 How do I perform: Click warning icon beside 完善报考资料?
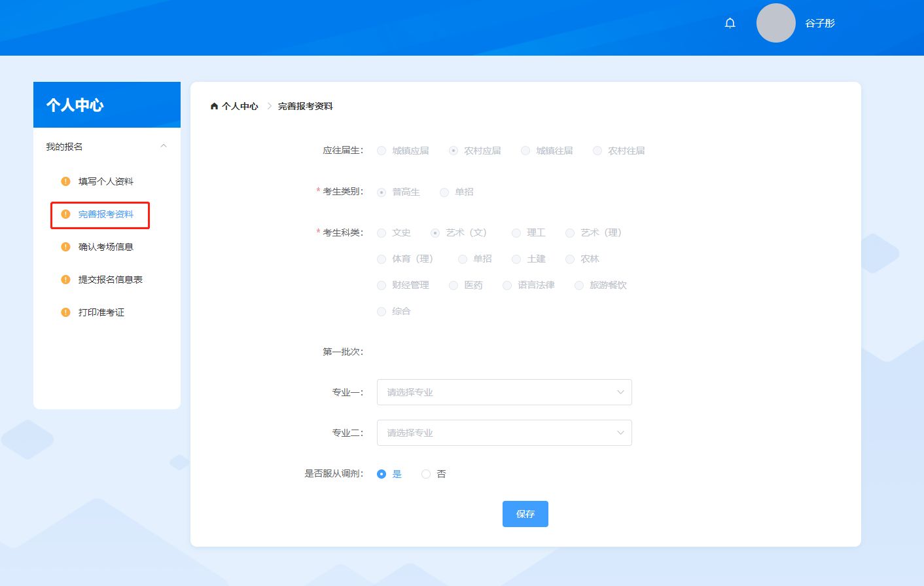pyautogui.click(x=65, y=214)
